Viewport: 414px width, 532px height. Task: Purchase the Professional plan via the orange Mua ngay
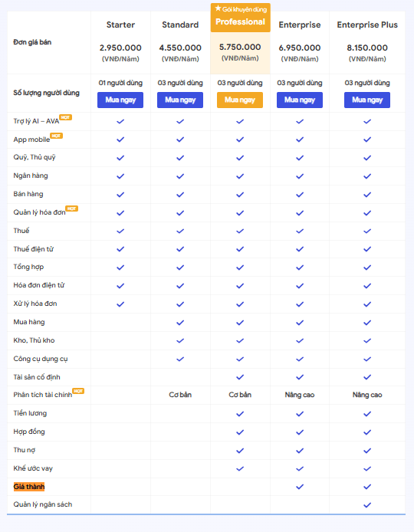pos(240,100)
